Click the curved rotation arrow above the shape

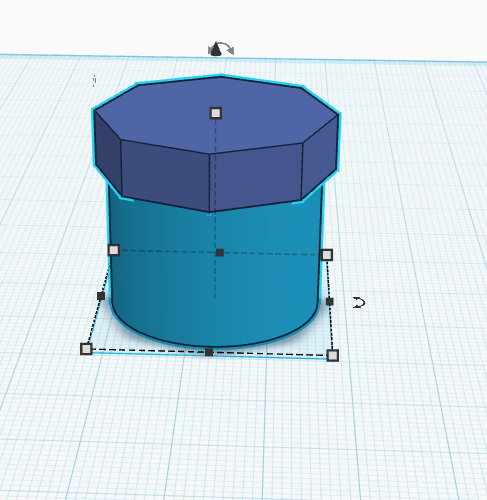[x=221, y=49]
